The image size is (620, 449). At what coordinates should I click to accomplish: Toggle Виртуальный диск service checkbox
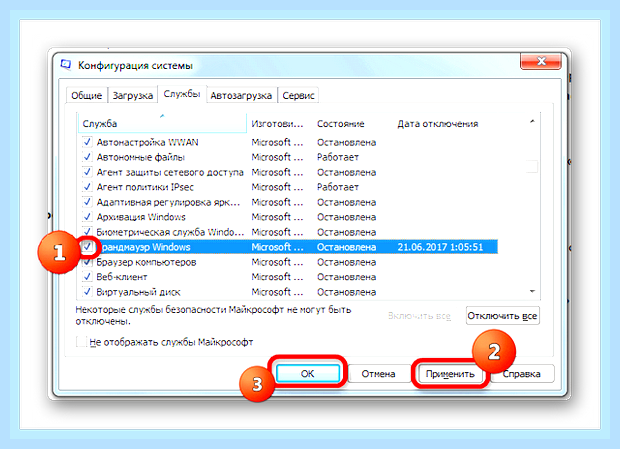[x=87, y=292]
